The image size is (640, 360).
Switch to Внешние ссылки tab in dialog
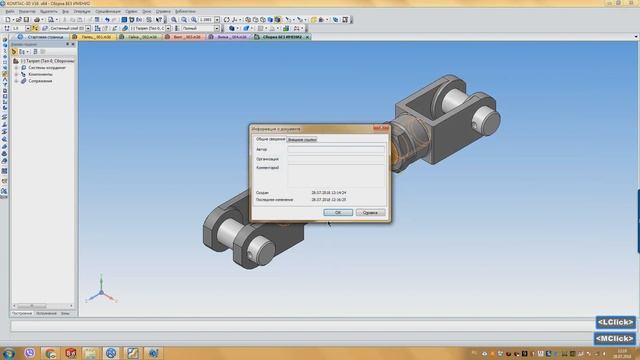pos(302,140)
